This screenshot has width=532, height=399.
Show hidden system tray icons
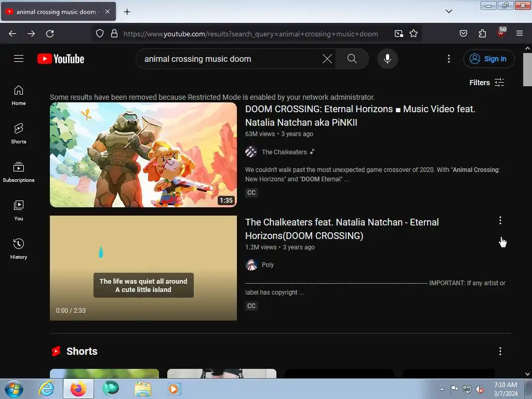442,389
